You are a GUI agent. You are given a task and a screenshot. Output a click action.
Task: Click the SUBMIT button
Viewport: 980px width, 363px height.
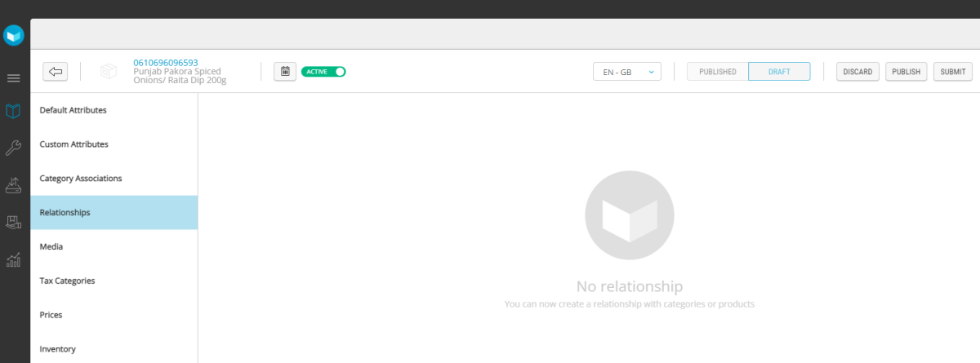pos(952,72)
